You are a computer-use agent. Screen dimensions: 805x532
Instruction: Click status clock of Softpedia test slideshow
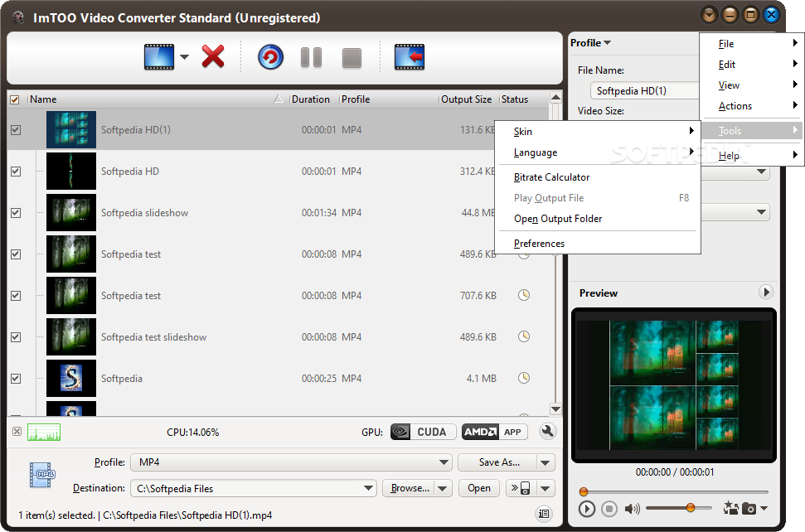(524, 336)
